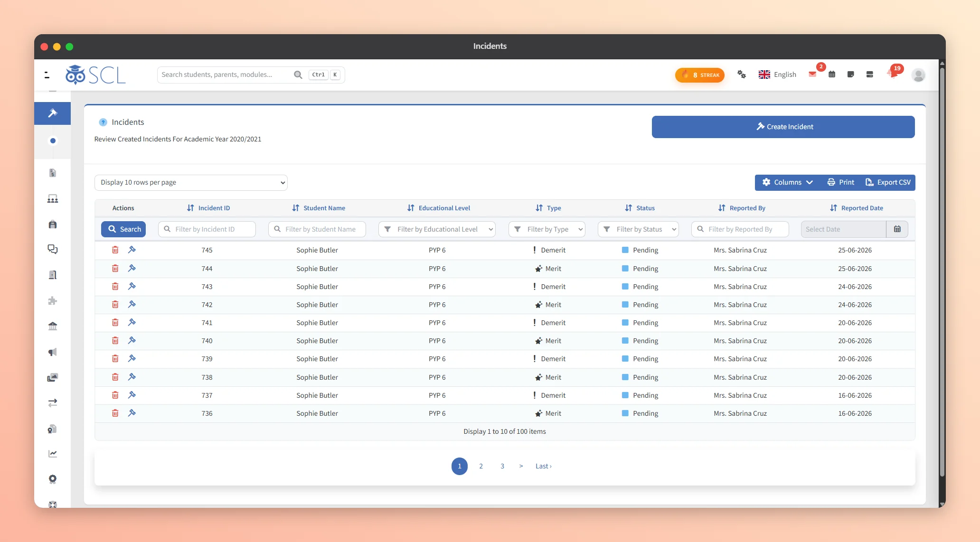Sort table by Educational Level column
Viewport: 980px width, 542px height.
tap(439, 208)
